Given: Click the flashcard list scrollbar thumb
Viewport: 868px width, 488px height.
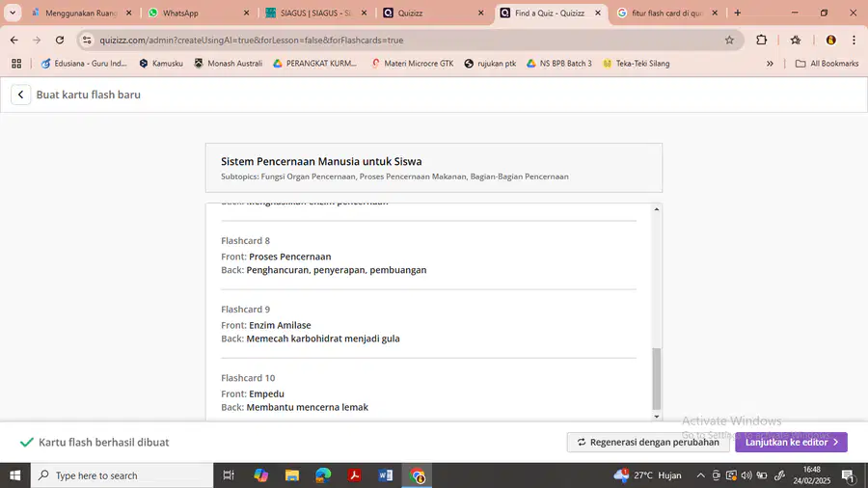Looking at the screenshot, I should pyautogui.click(x=657, y=378).
